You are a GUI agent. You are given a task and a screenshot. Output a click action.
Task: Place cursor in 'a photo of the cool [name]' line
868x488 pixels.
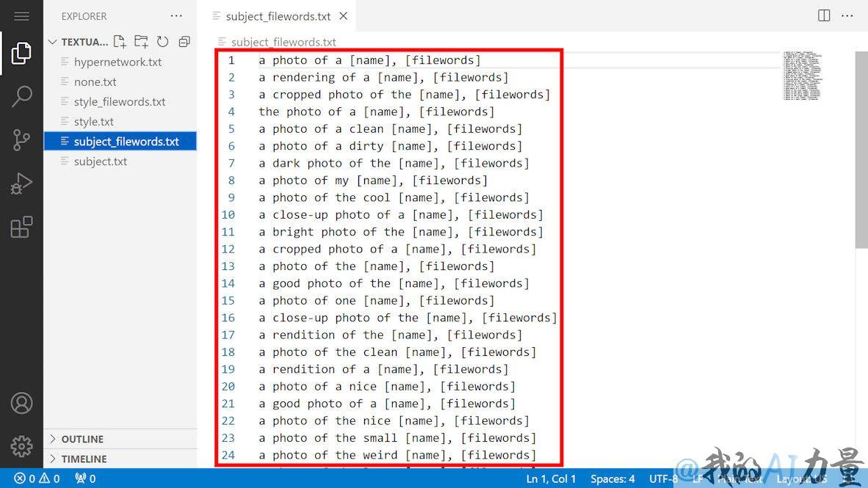point(394,197)
